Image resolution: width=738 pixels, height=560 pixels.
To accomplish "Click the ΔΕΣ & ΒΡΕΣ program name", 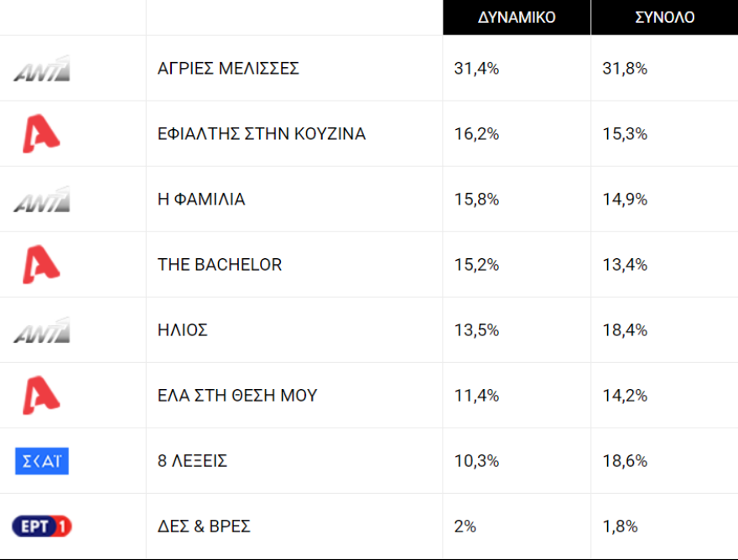I will click(204, 526).
